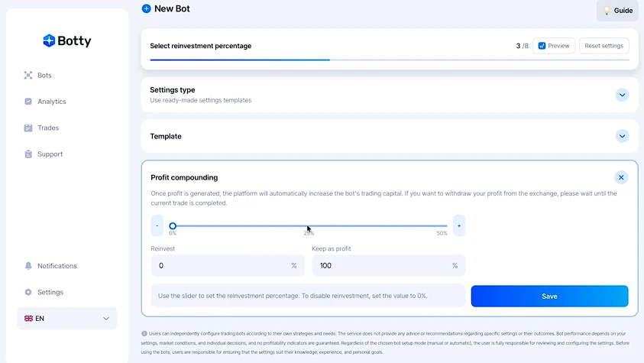Click the Save button
Screen dimensions: 644x363
pyautogui.click(x=549, y=296)
